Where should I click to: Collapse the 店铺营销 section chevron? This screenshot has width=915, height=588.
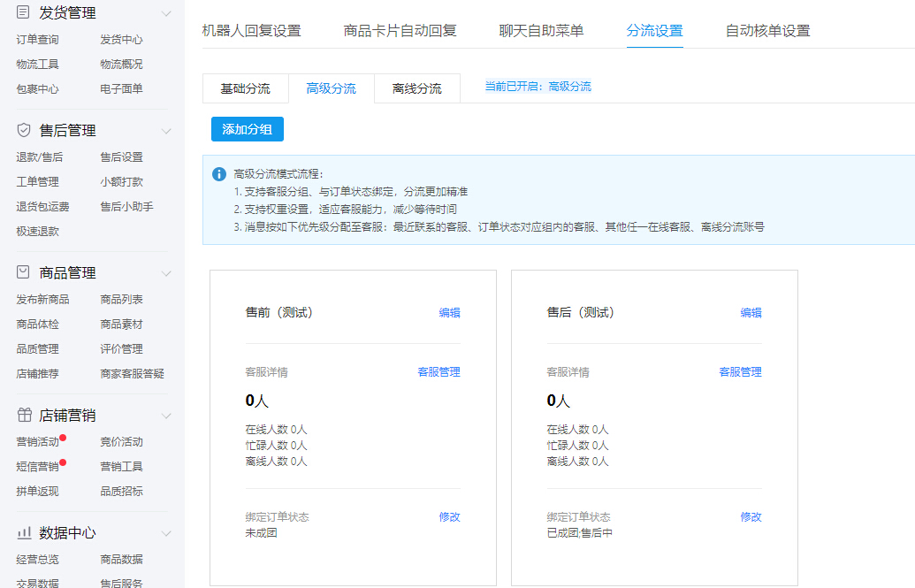[166, 416]
